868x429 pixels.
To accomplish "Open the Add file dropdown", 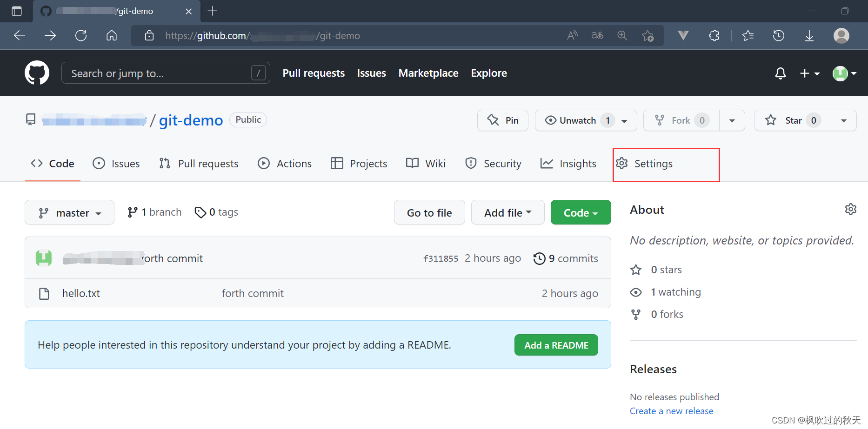I will pos(507,212).
